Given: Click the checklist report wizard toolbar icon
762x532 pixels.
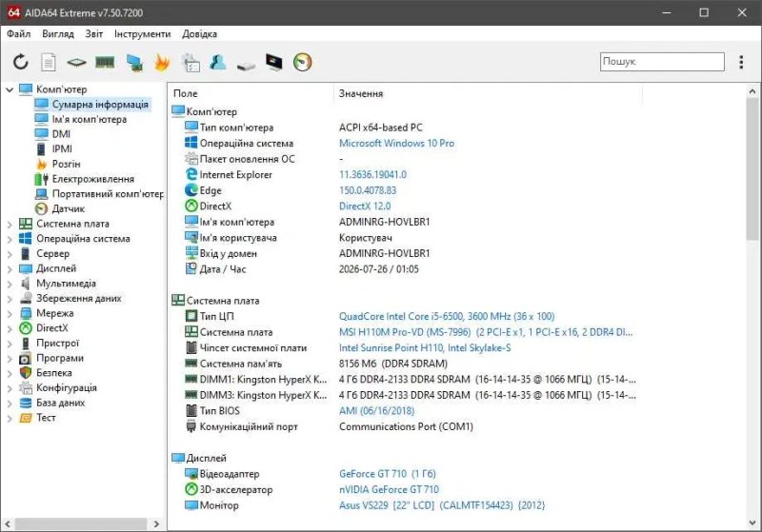Looking at the screenshot, I should coord(190,63).
